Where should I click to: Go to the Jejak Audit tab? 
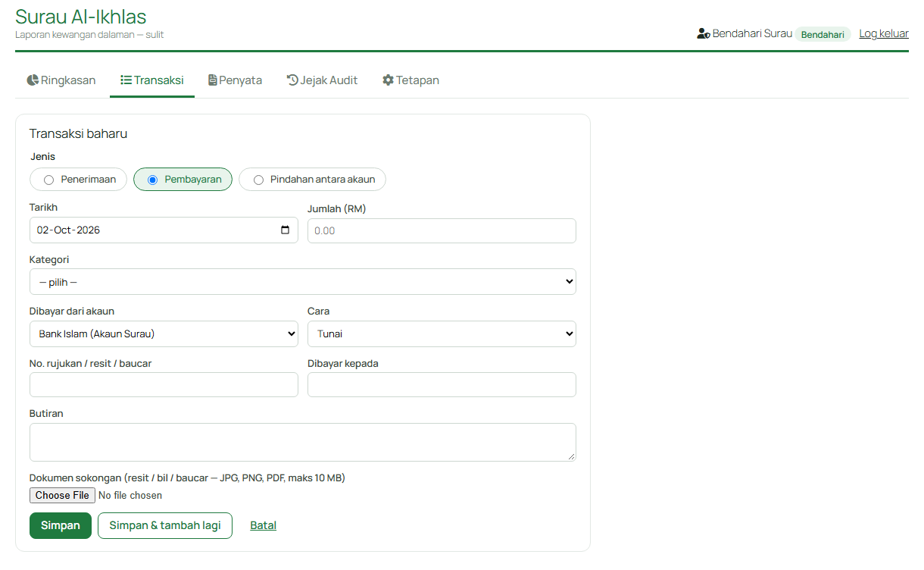(322, 80)
